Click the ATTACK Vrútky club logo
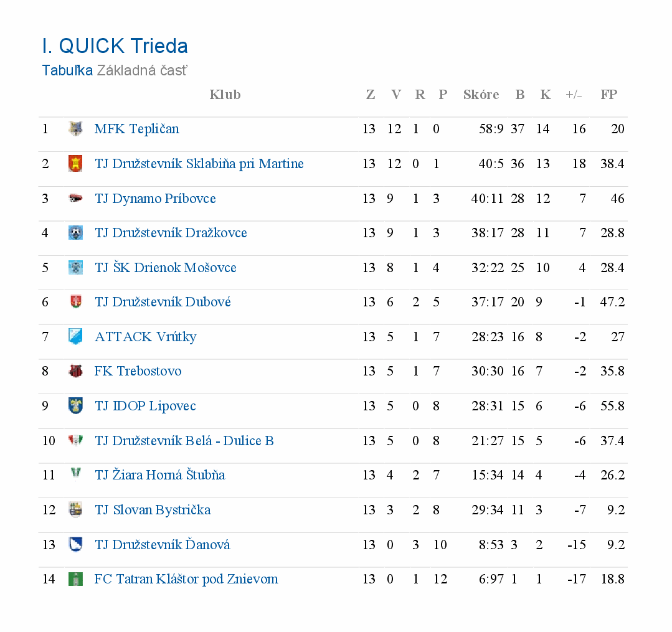Image resolution: width=672 pixels, height=632 pixels. (x=75, y=337)
